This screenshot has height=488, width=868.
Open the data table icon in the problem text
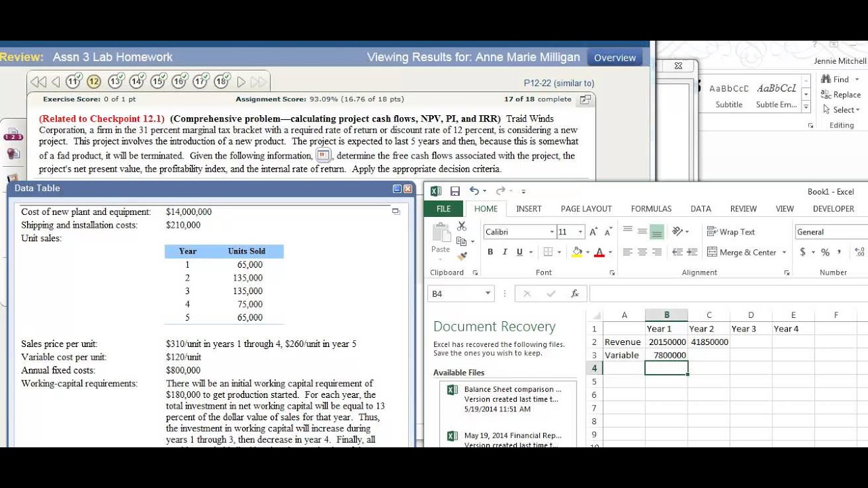point(323,155)
